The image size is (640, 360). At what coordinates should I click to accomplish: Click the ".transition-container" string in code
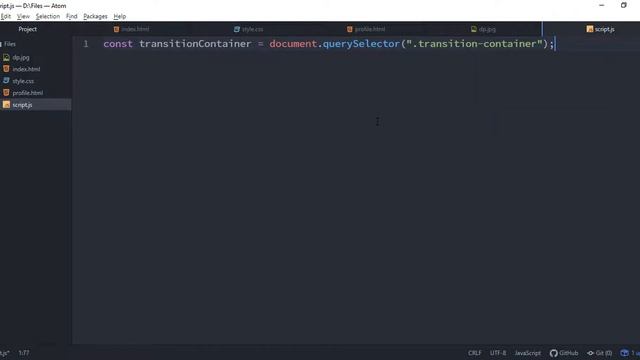click(474, 44)
